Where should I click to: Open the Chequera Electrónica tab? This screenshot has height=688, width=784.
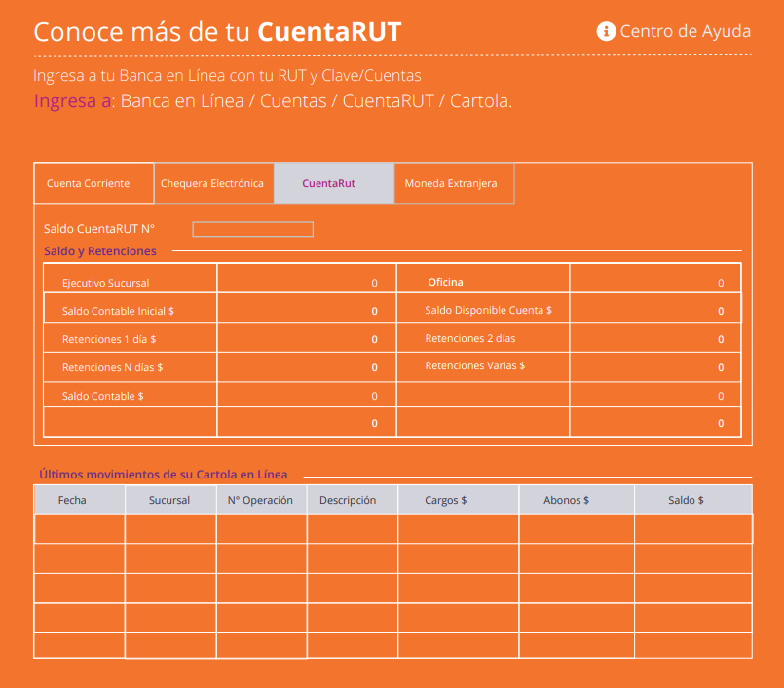coord(213,183)
